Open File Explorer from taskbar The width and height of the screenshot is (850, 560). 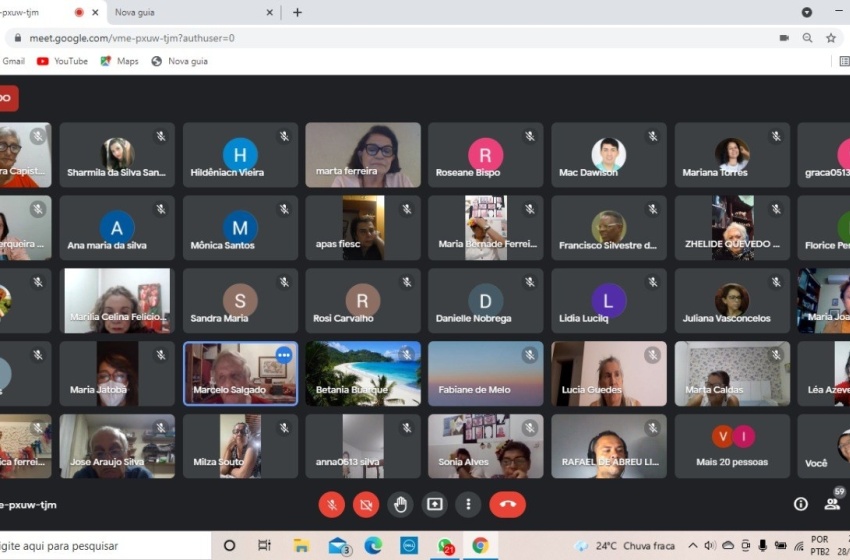click(301, 545)
